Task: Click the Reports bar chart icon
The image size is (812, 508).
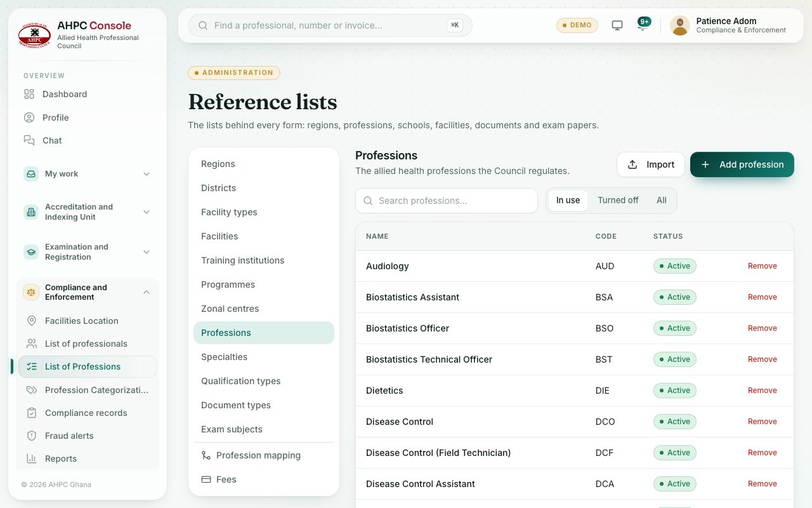Action: coord(32,458)
